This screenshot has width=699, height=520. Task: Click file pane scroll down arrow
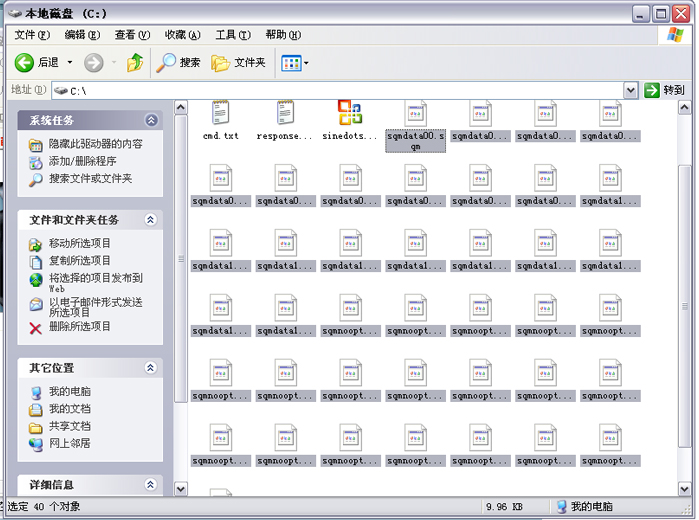(x=685, y=489)
